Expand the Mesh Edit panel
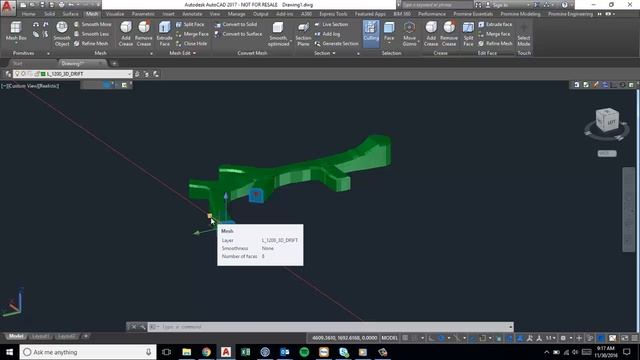 coord(182,53)
